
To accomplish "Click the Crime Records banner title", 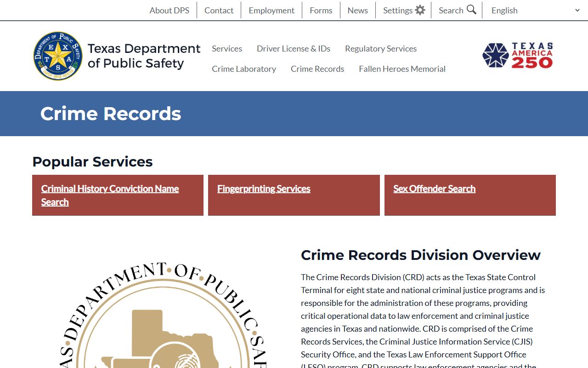I will (x=111, y=114).
